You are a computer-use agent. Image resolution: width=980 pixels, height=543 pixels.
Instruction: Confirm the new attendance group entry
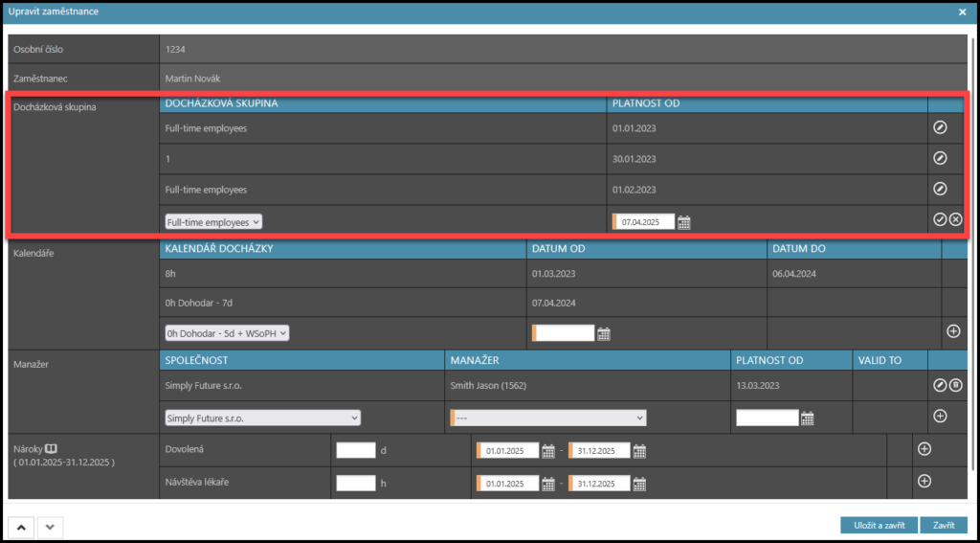(x=940, y=220)
